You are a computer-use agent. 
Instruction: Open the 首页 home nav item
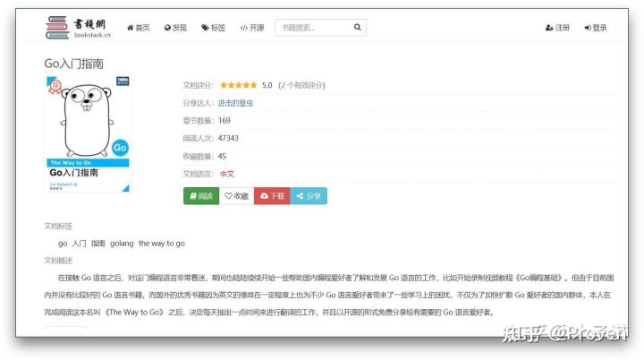[139, 28]
